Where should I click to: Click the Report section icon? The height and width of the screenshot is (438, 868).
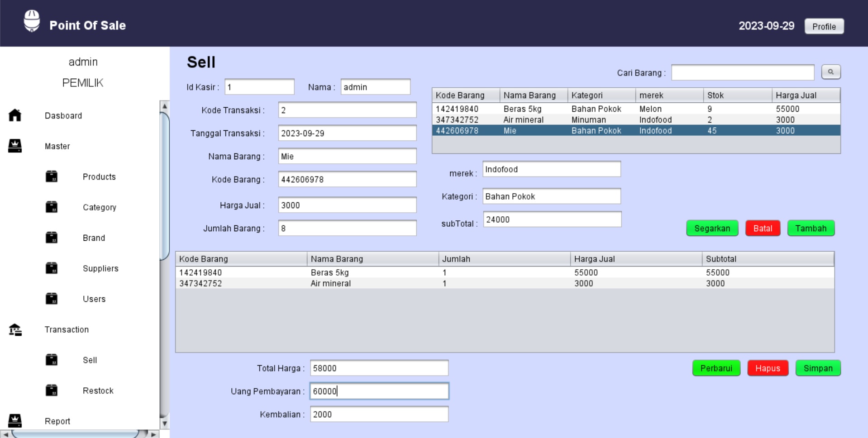[x=15, y=421]
